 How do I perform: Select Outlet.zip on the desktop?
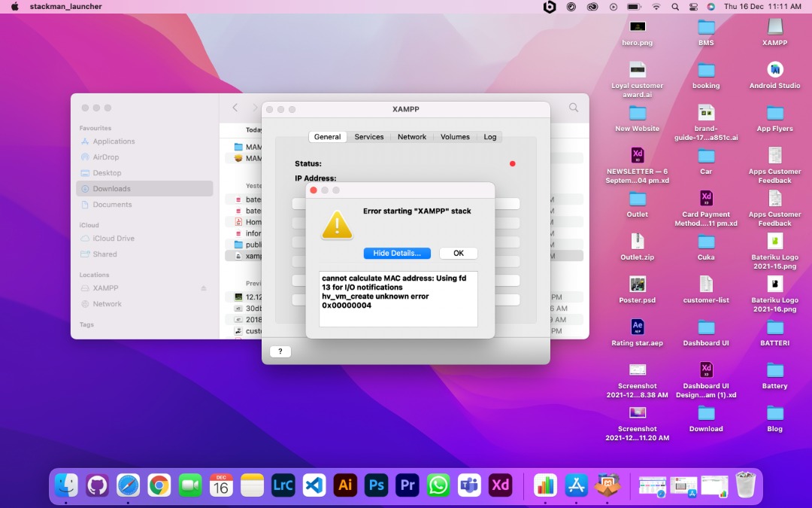tap(637, 248)
